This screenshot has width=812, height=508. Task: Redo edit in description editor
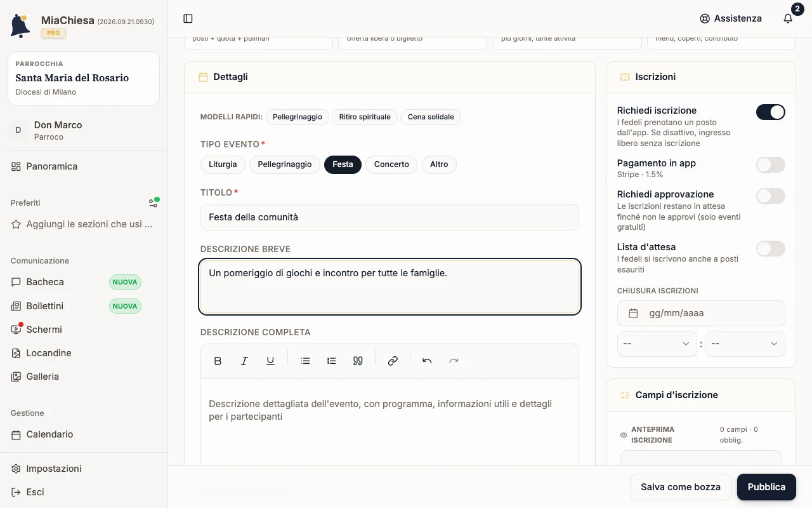(x=454, y=361)
